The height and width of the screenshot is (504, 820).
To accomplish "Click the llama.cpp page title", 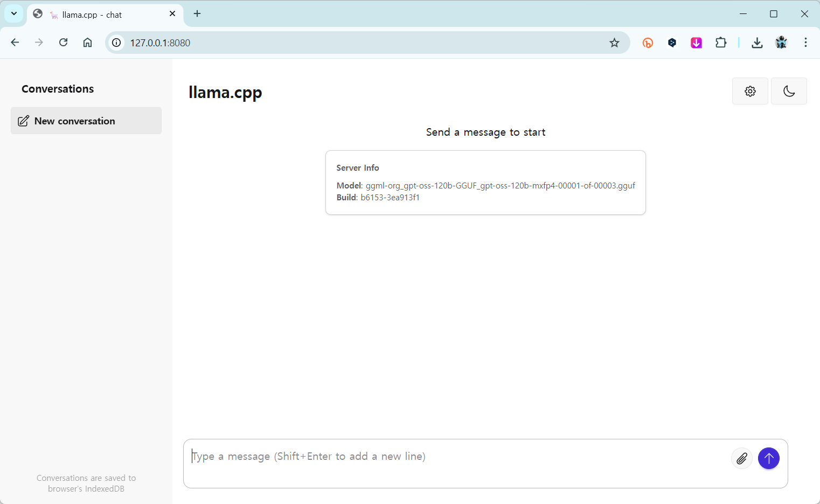I will click(225, 93).
